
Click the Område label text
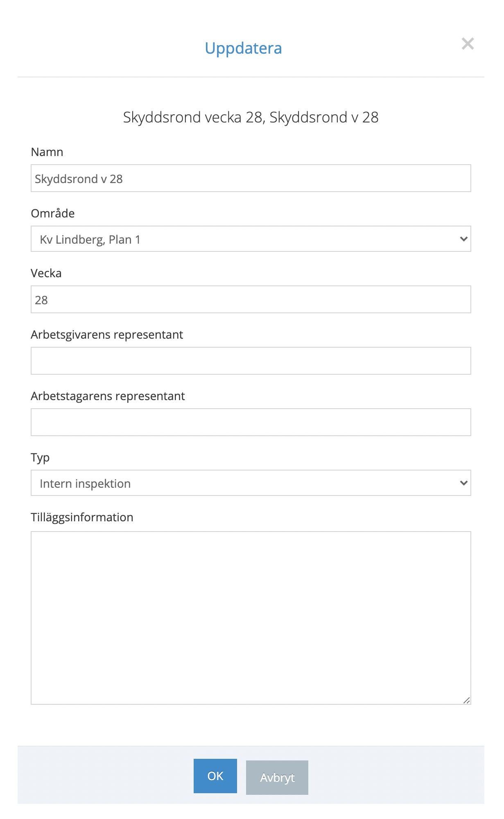click(x=53, y=213)
